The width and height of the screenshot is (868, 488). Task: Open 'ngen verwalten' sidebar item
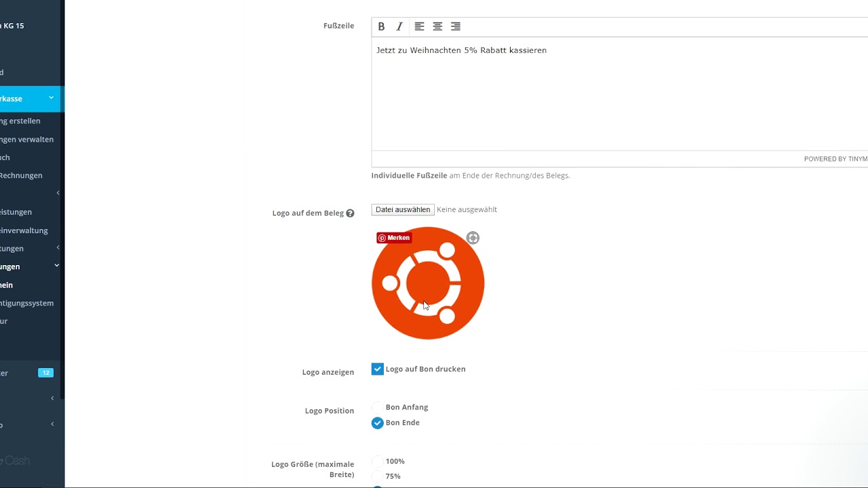(x=26, y=139)
